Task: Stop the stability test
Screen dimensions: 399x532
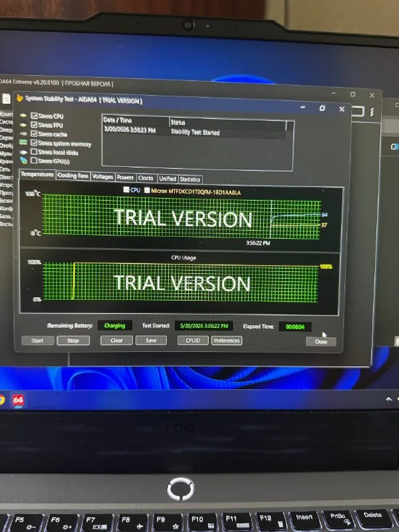Action: pyautogui.click(x=73, y=340)
